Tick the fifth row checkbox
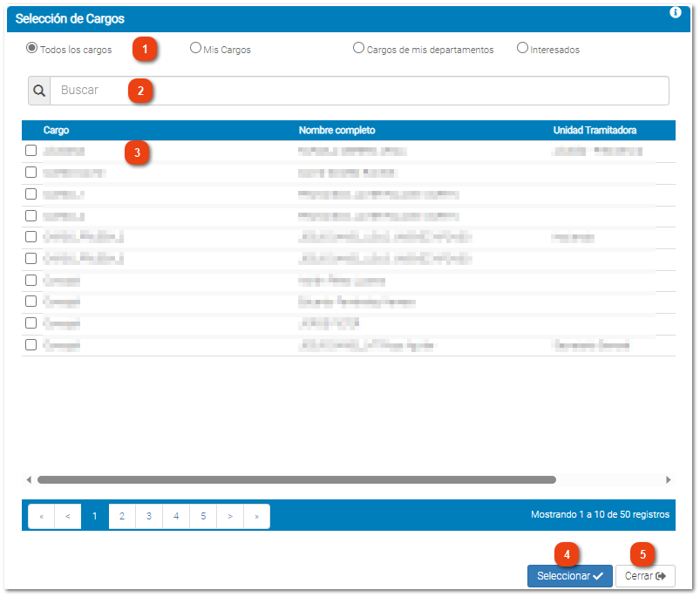This screenshot has width=700, height=597. point(31,236)
